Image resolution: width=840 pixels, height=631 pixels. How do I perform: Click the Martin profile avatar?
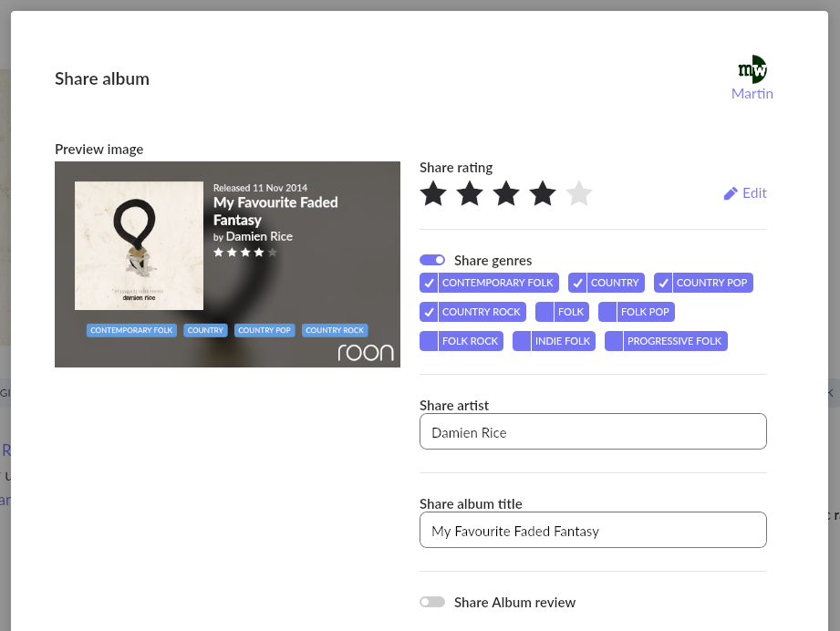(752, 69)
